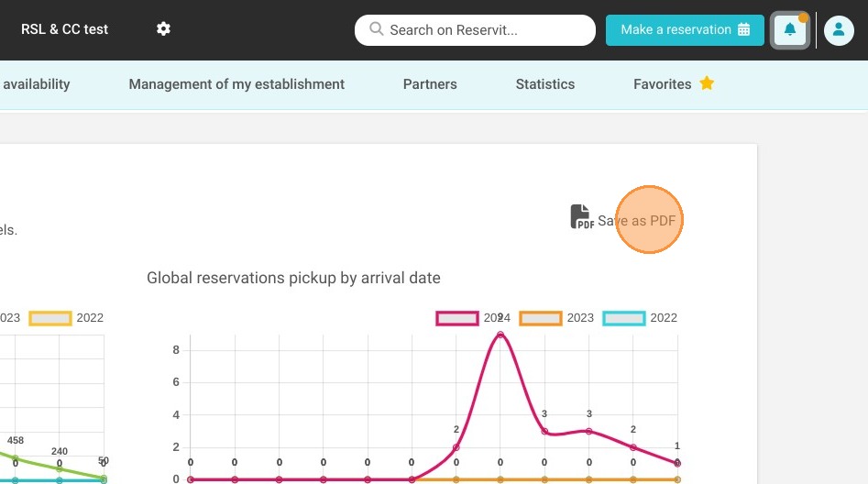Open settings via the gear icon
The width and height of the screenshot is (868, 484).
pyautogui.click(x=163, y=28)
